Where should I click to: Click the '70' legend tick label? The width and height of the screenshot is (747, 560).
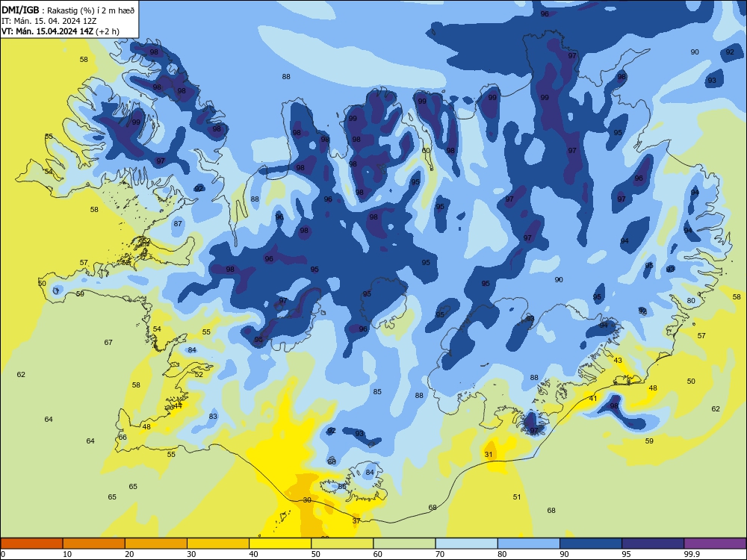coord(440,554)
